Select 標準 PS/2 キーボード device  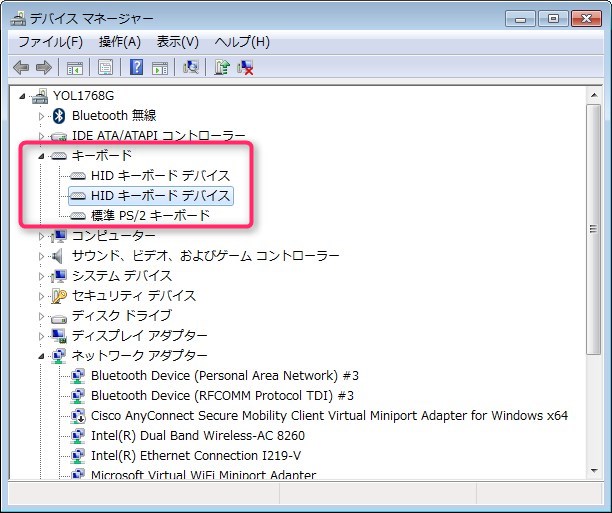click(x=149, y=215)
